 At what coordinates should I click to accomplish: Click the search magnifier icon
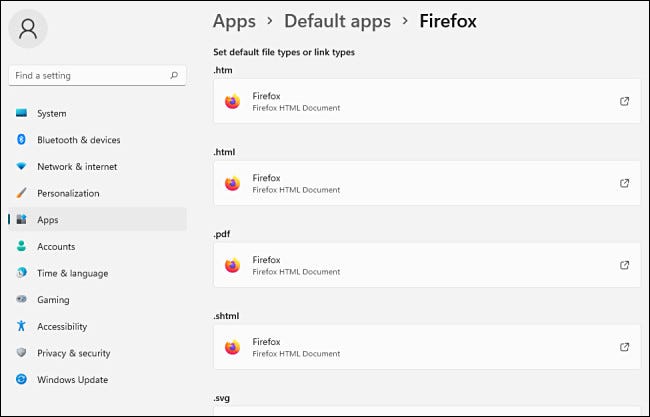click(174, 75)
